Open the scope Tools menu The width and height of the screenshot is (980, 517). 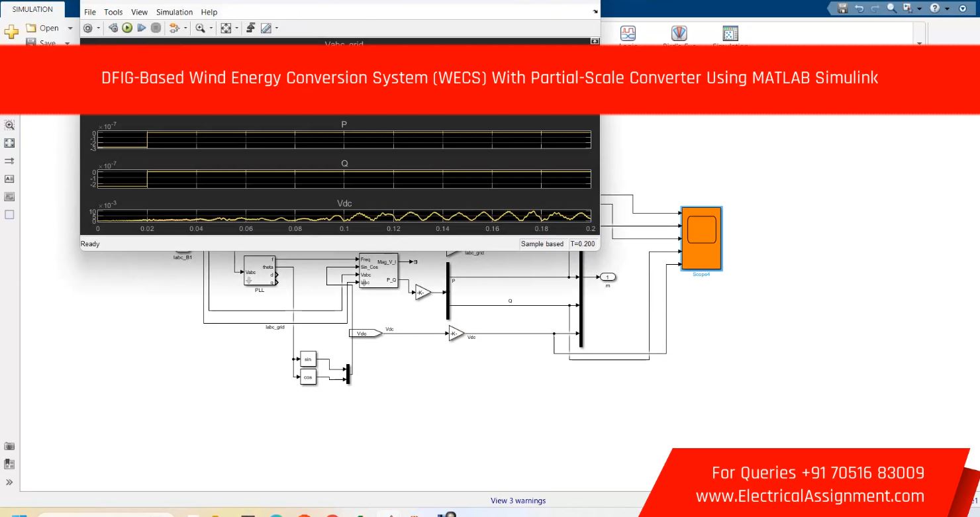[113, 12]
